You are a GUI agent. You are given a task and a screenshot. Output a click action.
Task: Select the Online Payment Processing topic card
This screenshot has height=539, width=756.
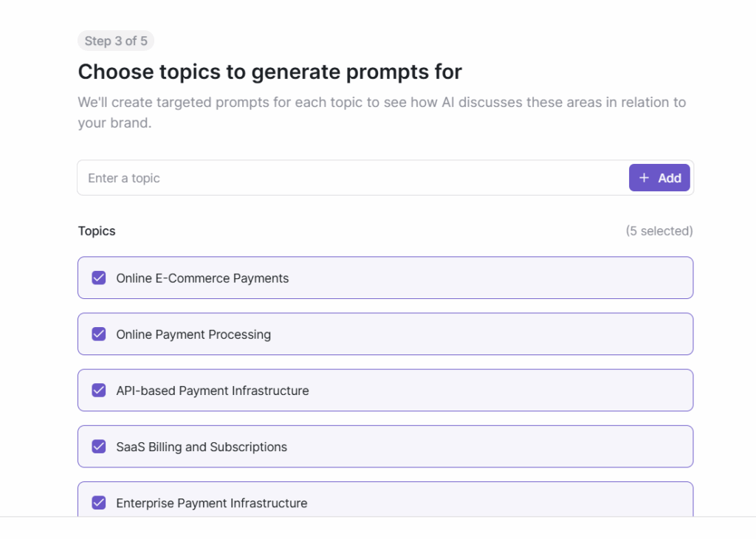click(385, 334)
